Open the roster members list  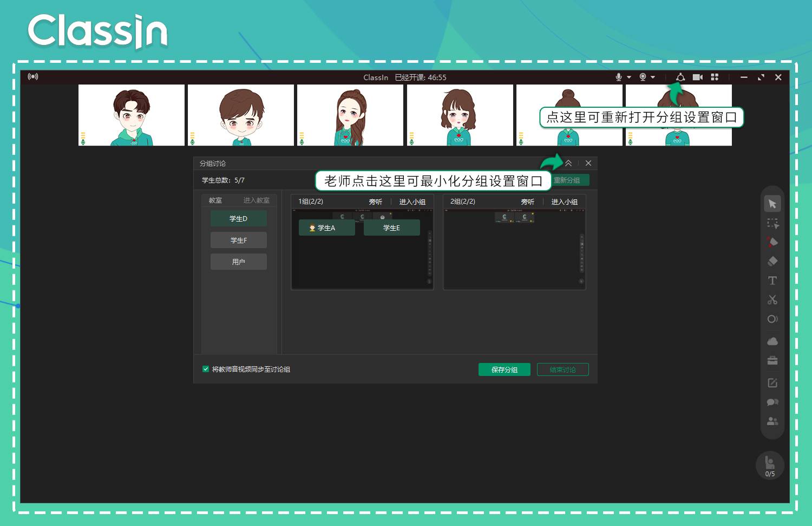772,421
